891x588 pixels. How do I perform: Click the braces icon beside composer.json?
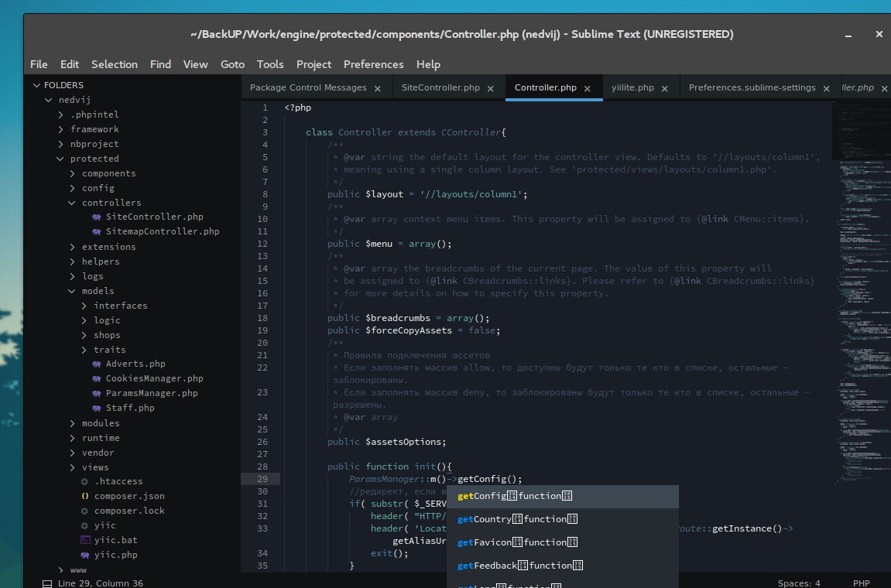pos(84,496)
